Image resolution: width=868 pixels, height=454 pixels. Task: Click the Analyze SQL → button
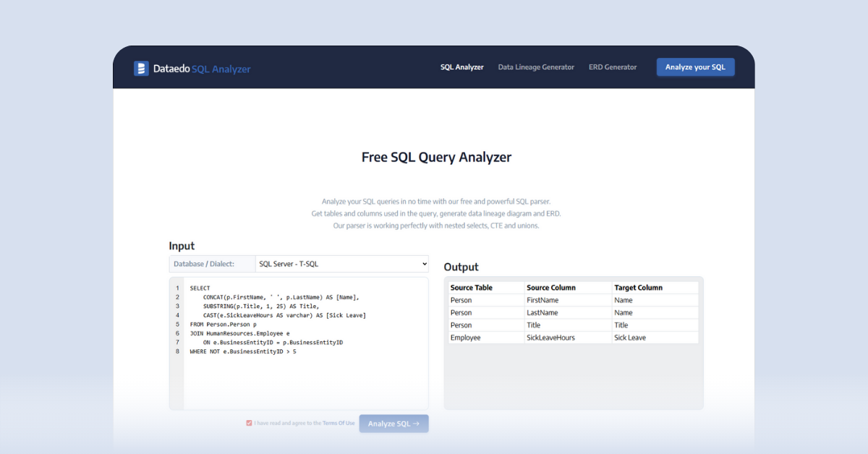393,424
